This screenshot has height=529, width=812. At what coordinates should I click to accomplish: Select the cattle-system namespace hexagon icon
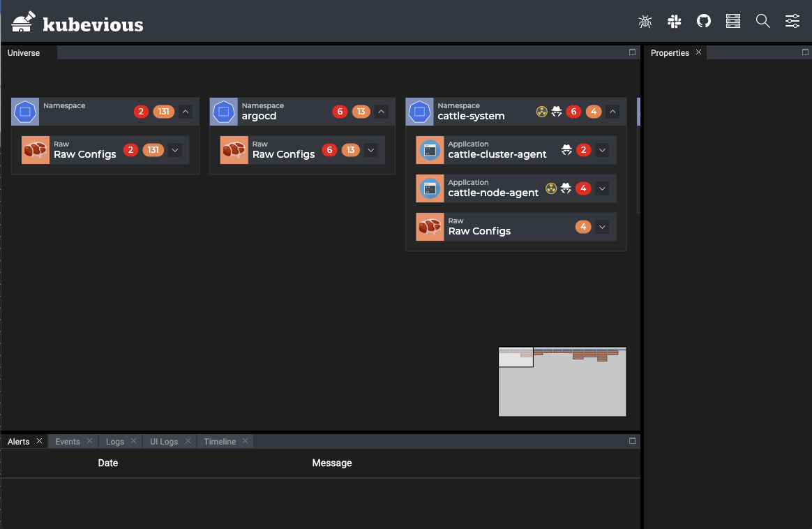pyautogui.click(x=419, y=112)
